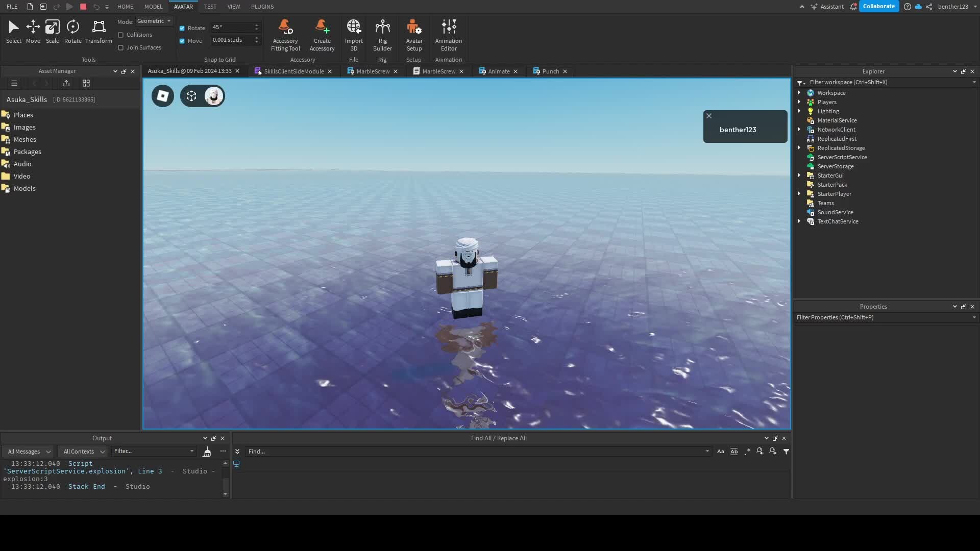Uncheck the Rotate snap checkbox
980x551 pixels.
click(182, 28)
